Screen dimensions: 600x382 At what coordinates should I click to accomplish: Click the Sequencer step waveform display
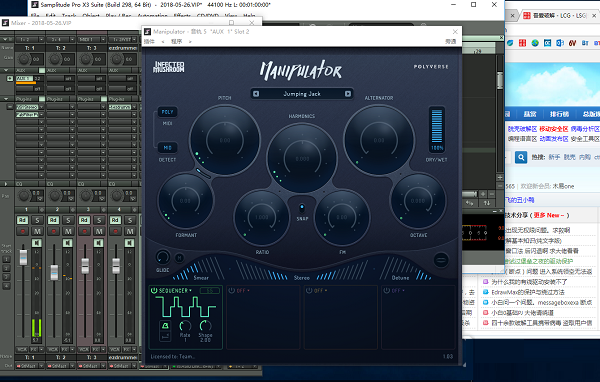(186, 307)
